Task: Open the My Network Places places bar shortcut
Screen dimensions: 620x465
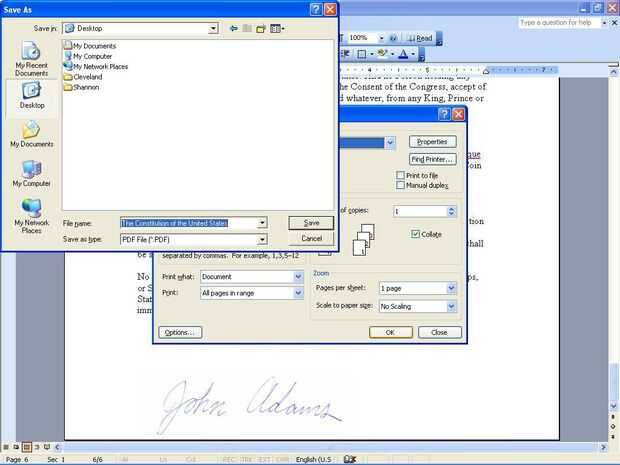Action: click(32, 216)
